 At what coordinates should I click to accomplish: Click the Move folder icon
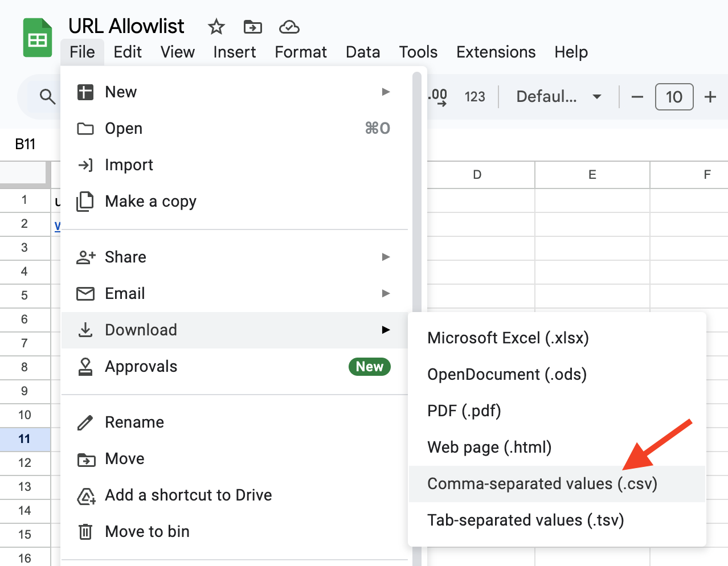pyautogui.click(x=86, y=460)
